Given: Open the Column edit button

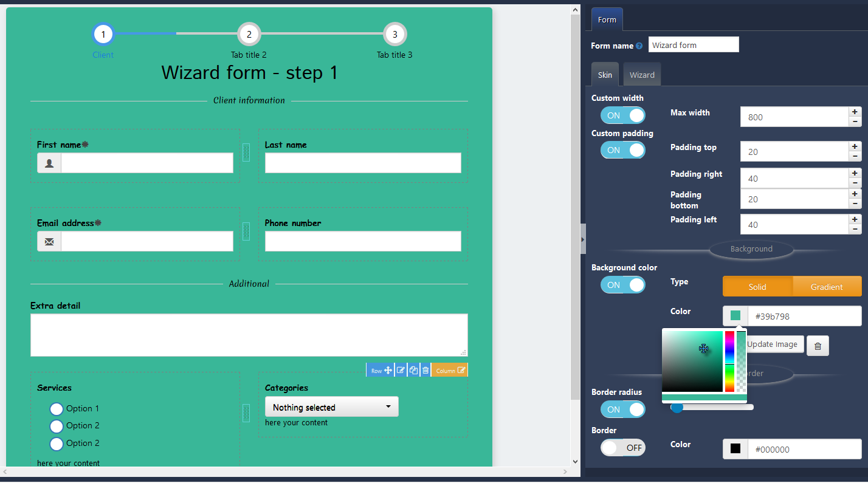Looking at the screenshot, I should point(450,370).
